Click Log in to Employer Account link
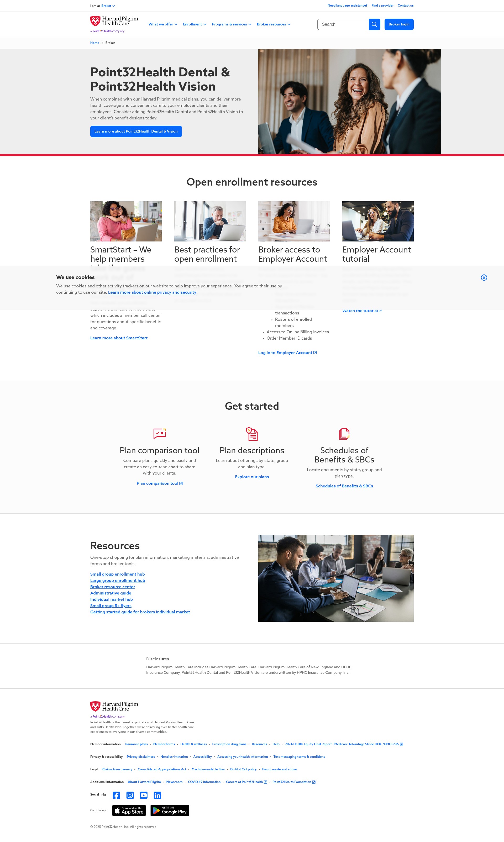Image resolution: width=504 pixels, height=842 pixels. (287, 353)
